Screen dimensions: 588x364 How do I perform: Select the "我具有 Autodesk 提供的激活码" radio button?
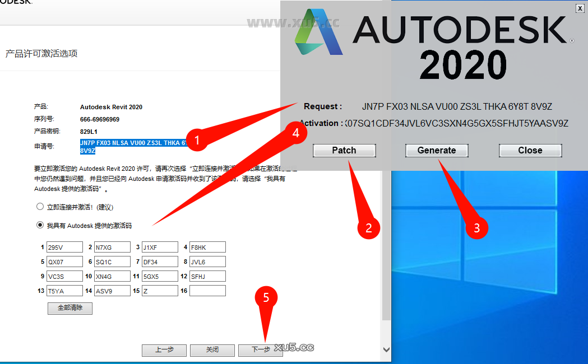coord(40,225)
